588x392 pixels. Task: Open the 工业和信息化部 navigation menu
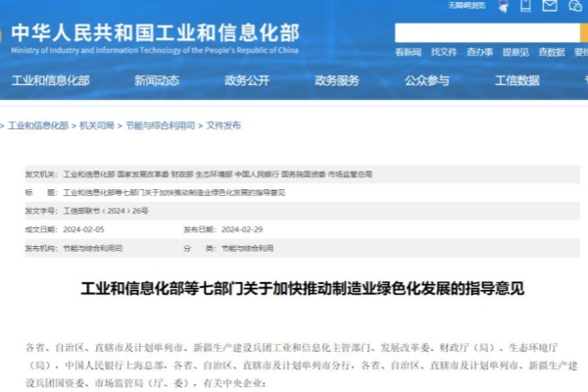[x=51, y=80]
